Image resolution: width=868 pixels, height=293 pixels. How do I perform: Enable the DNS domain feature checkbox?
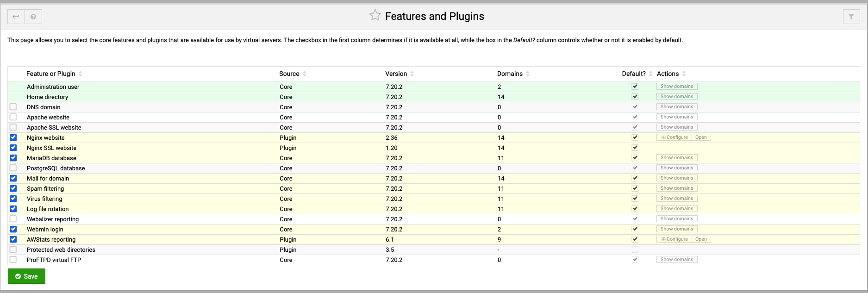tap(13, 107)
